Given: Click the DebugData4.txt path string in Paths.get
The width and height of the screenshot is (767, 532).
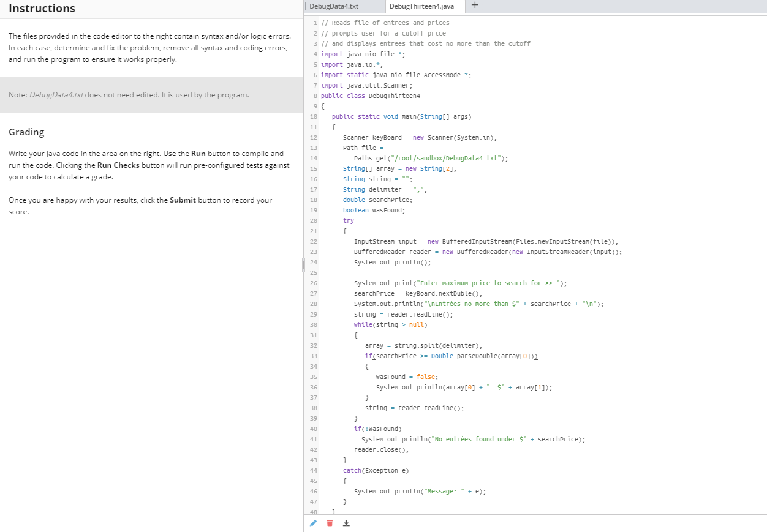Looking at the screenshot, I should click(444, 158).
